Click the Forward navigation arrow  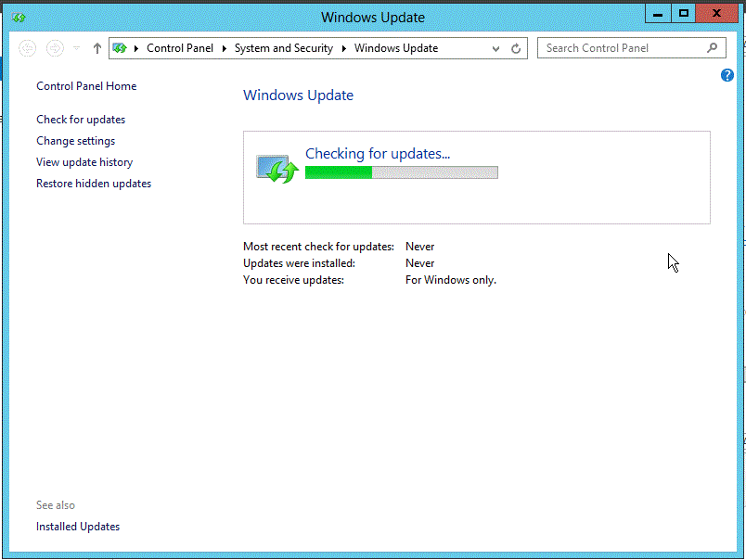55,48
